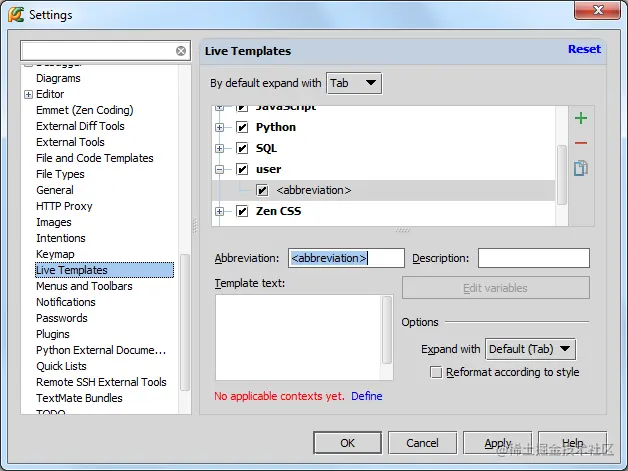Screen dimensions: 628x471
Task: Click the Template text area scrollbar
Action: 387,330
